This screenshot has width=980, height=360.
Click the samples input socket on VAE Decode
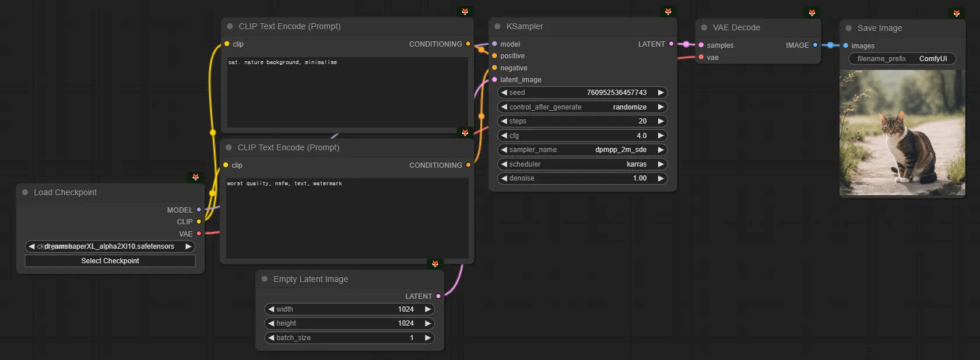tap(701, 45)
